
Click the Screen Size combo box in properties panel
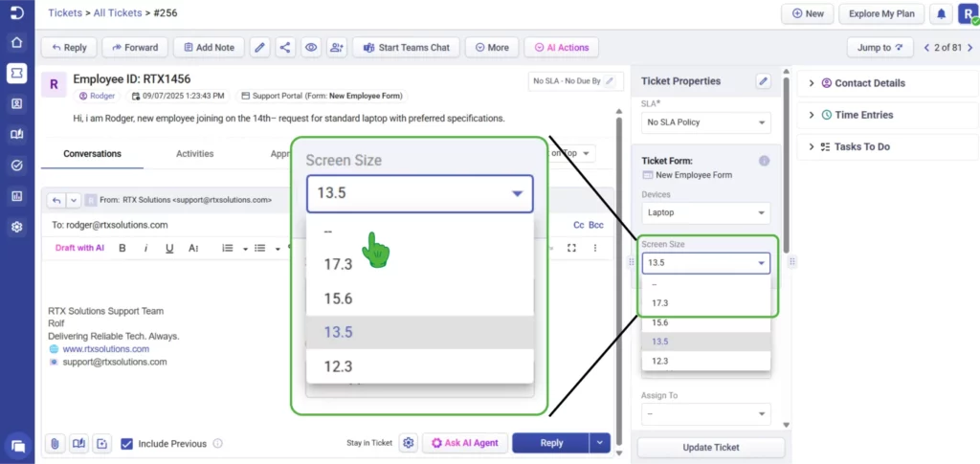[x=705, y=263]
